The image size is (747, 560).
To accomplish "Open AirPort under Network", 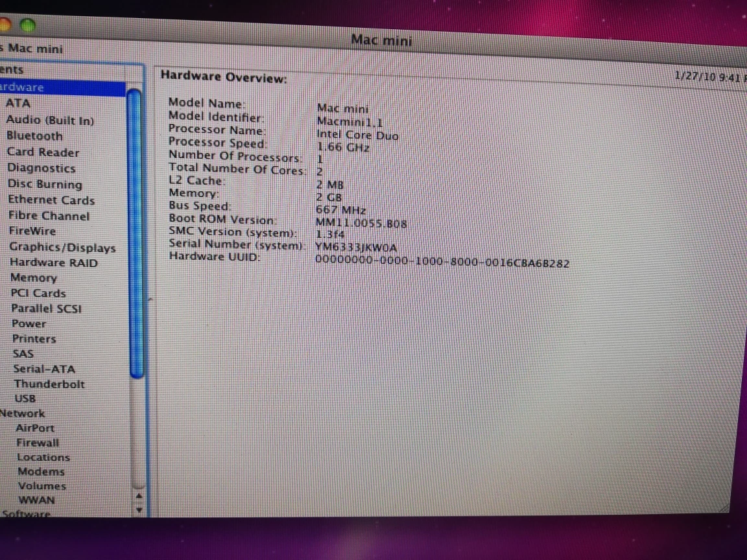I will (35, 428).
